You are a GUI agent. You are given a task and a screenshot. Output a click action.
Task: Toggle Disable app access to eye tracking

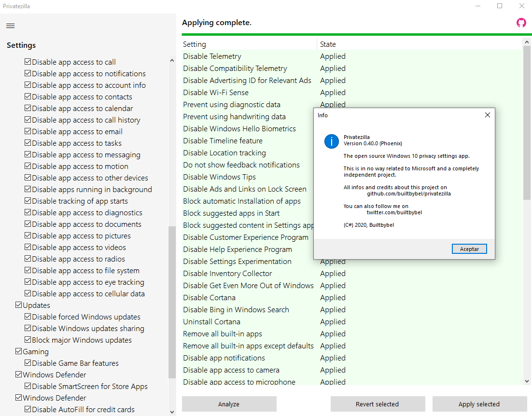(x=28, y=282)
